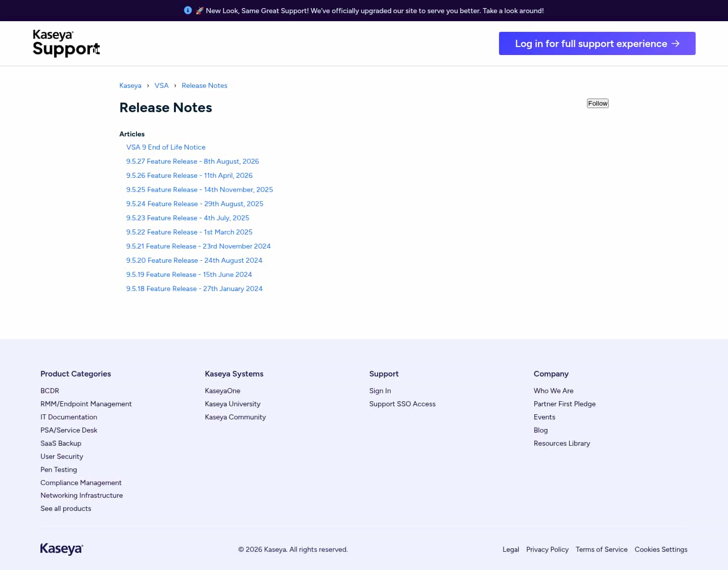This screenshot has width=728, height=570.
Task: Open KaseyaOne link
Action: click(x=222, y=391)
